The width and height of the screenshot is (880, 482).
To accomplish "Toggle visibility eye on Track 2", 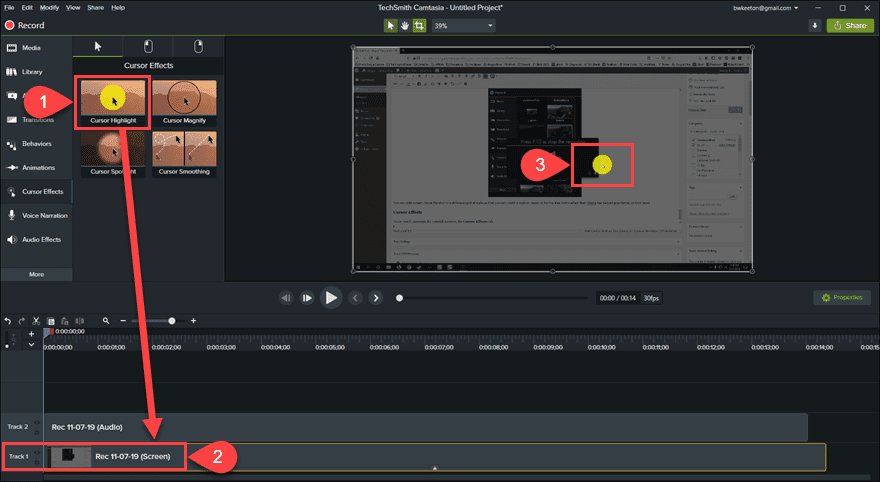I will pos(38,423).
